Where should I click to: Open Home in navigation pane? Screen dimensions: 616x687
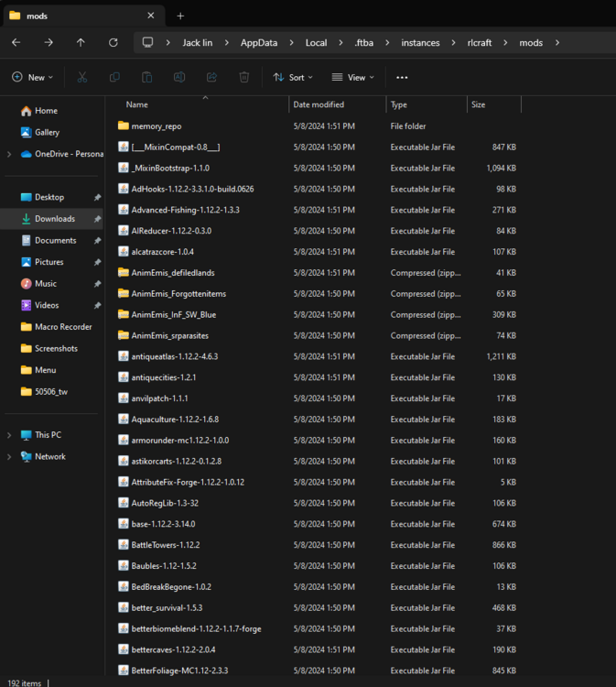pos(39,111)
